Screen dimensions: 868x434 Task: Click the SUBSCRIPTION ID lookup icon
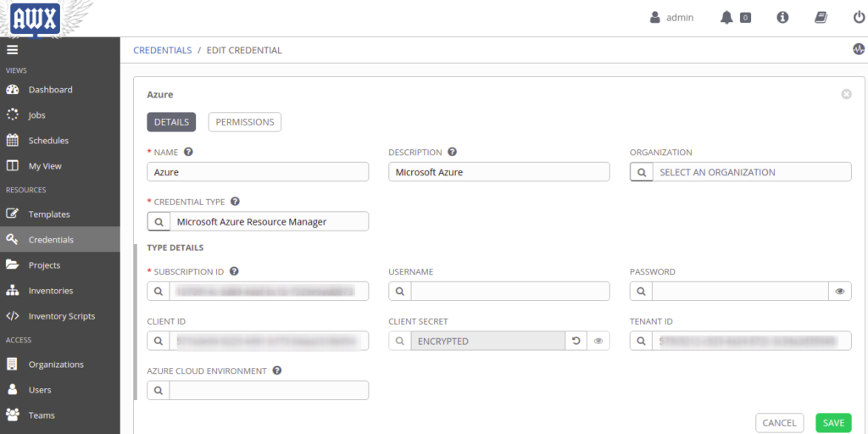[159, 292]
